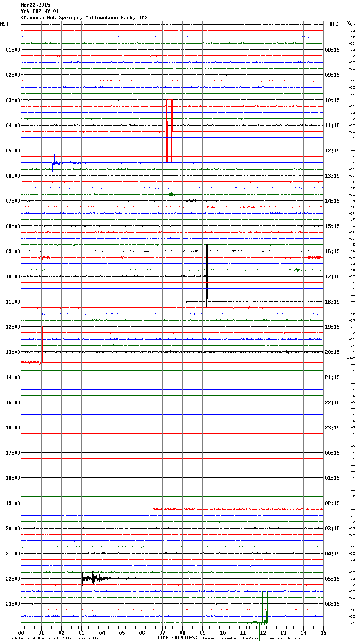Click the 09:15 UTC time label

coord(332,75)
